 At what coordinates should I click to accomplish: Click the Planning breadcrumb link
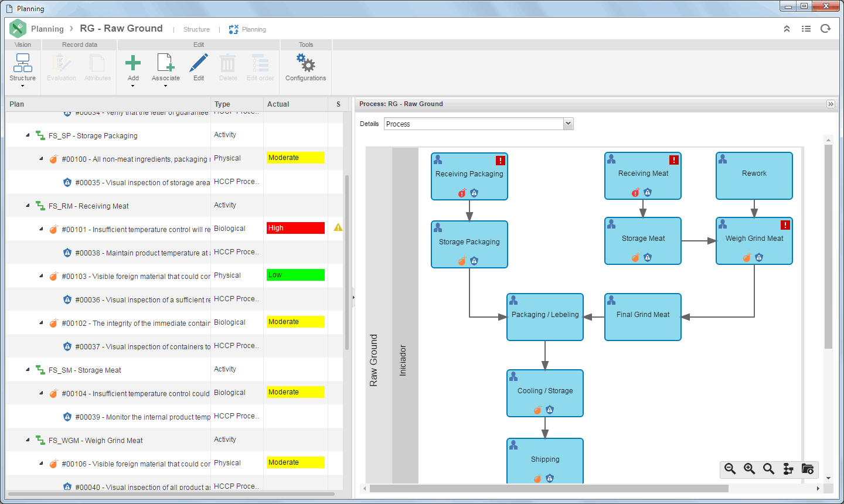click(47, 29)
